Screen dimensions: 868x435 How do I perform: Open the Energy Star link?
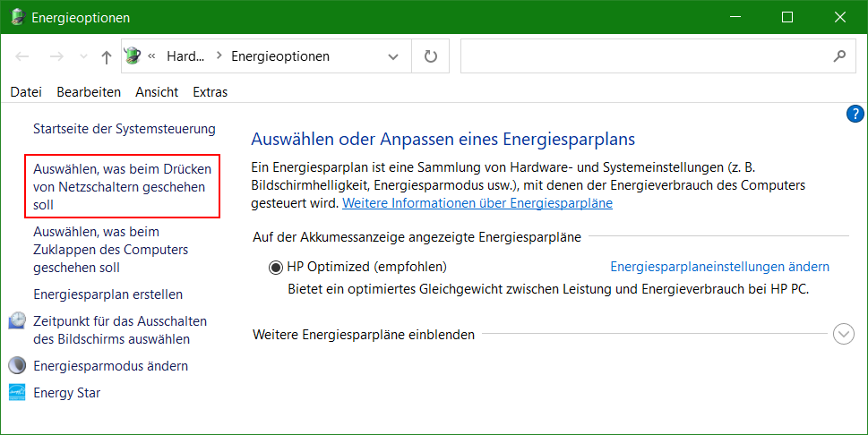coord(67,393)
